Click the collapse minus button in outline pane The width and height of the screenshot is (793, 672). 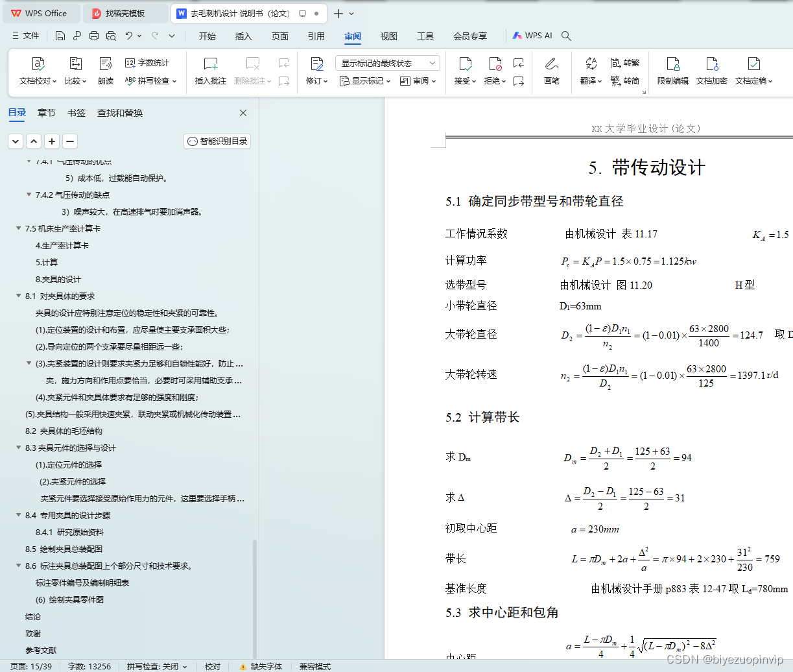(70, 141)
